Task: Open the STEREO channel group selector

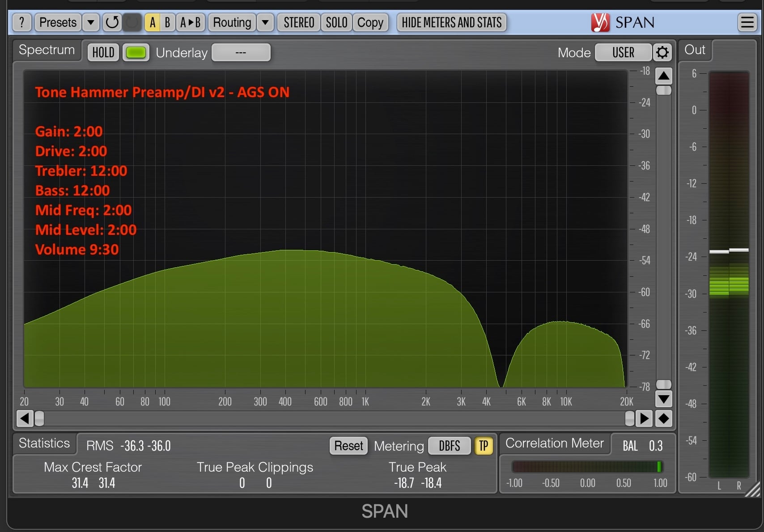Action: pos(299,22)
